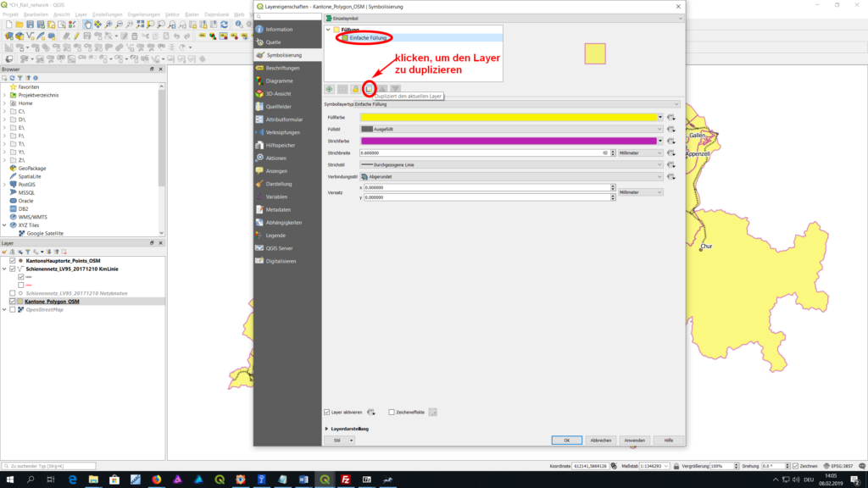Click the magenta Strichfarbe color bar
868x488 pixels.
[x=509, y=141]
